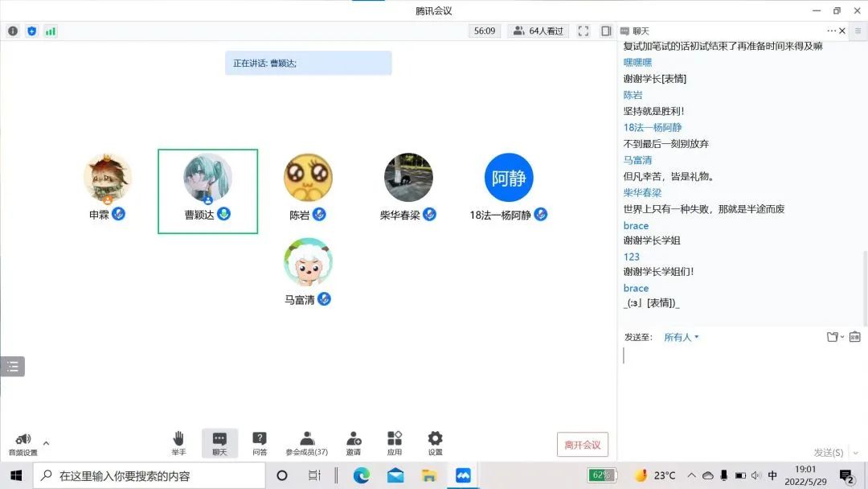Raise hand with the 举手 icon
This screenshot has width=868, height=489.
178,442
